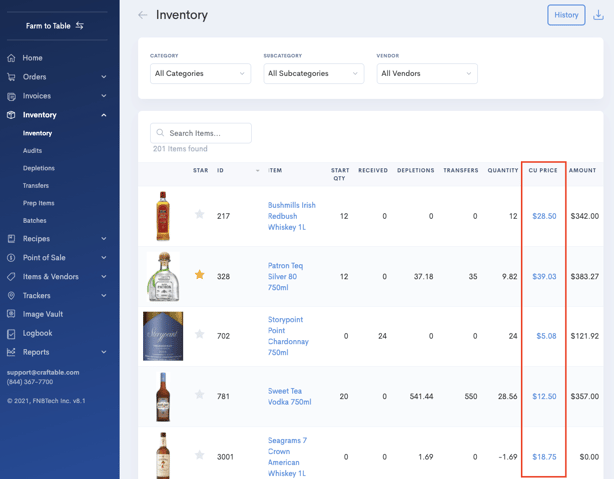Star the Bushmills Irish Redbush Whiskey item
Viewport: 614px width, 479px height.
(199, 214)
